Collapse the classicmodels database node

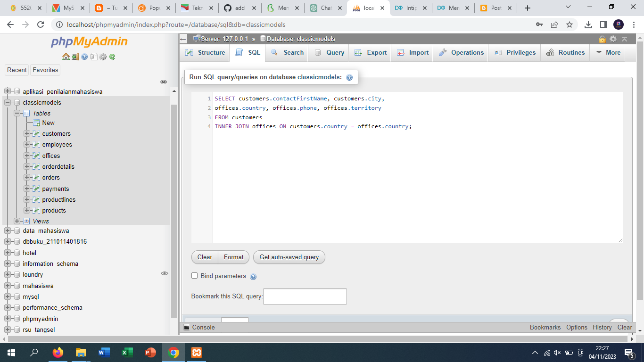click(8, 103)
